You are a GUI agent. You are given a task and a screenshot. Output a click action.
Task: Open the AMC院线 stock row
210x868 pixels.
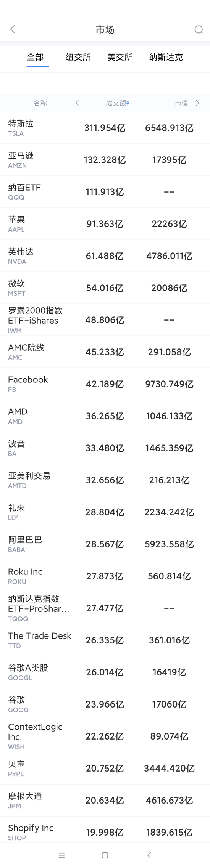(105, 352)
